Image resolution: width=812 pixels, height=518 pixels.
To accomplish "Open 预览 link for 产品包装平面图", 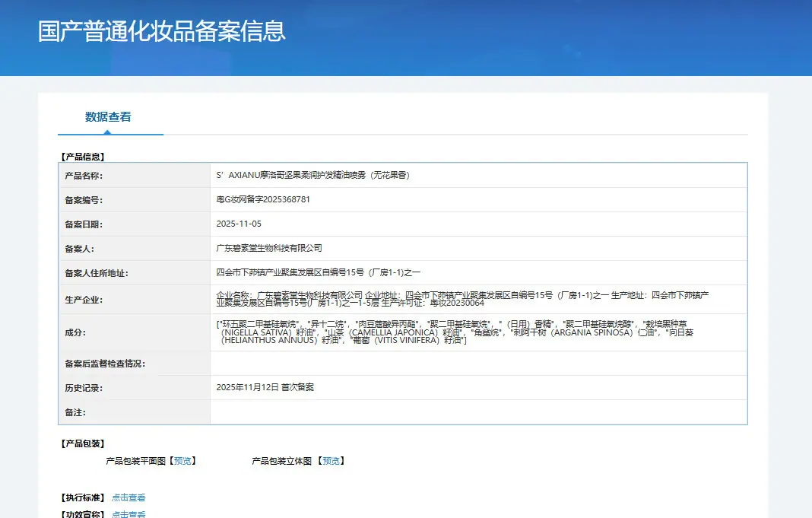I will (x=182, y=461).
